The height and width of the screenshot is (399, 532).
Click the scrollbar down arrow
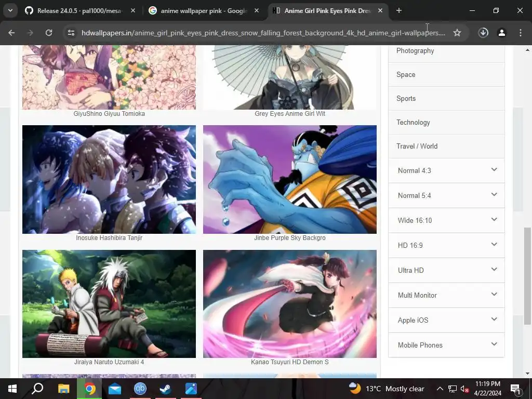click(527, 374)
